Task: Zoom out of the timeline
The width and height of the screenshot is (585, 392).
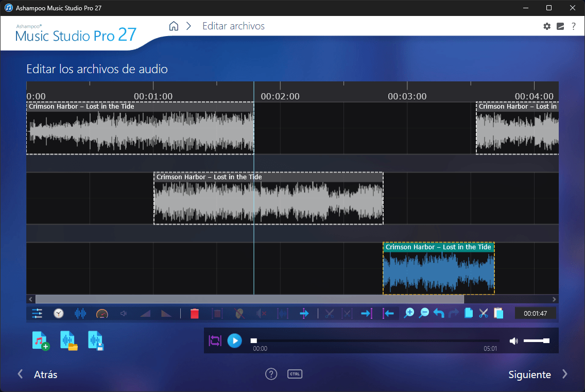Action: pos(424,313)
